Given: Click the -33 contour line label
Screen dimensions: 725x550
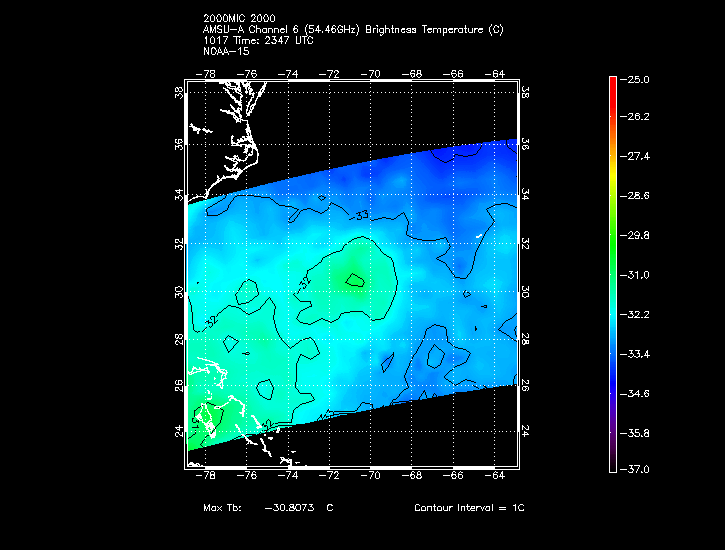Looking at the screenshot, I should [x=360, y=215].
